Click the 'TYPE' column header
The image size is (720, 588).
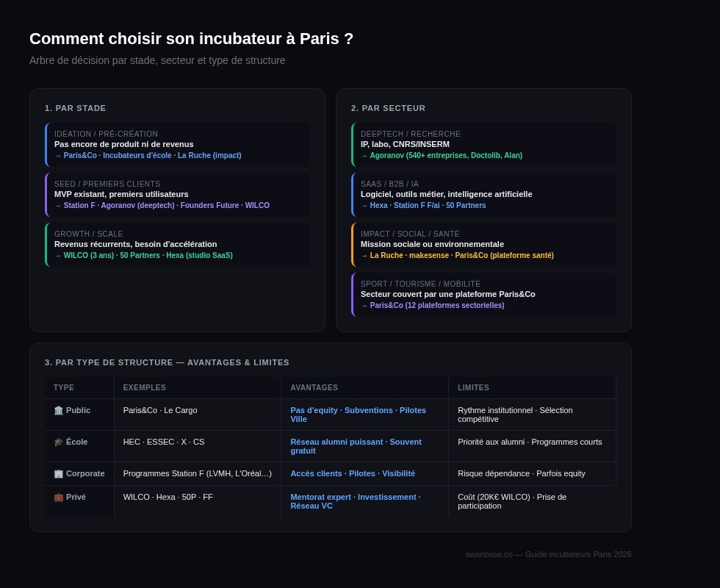(x=64, y=388)
